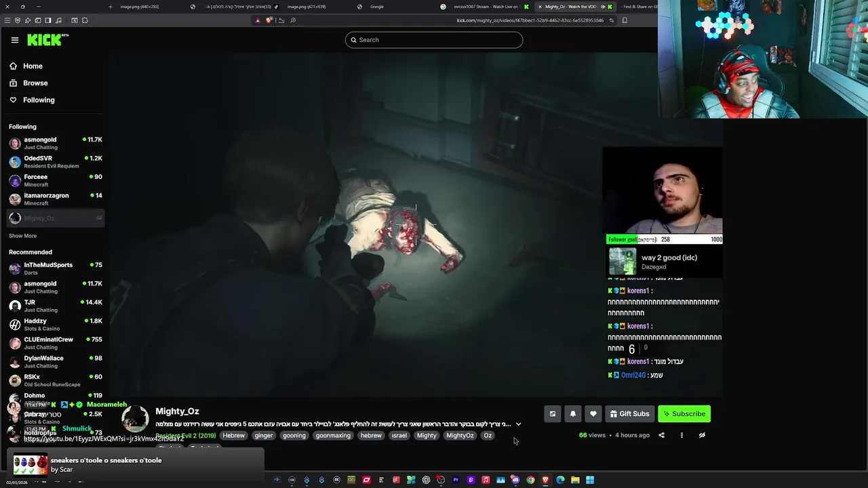
Task: Click the browser address bar URL
Action: point(530,20)
